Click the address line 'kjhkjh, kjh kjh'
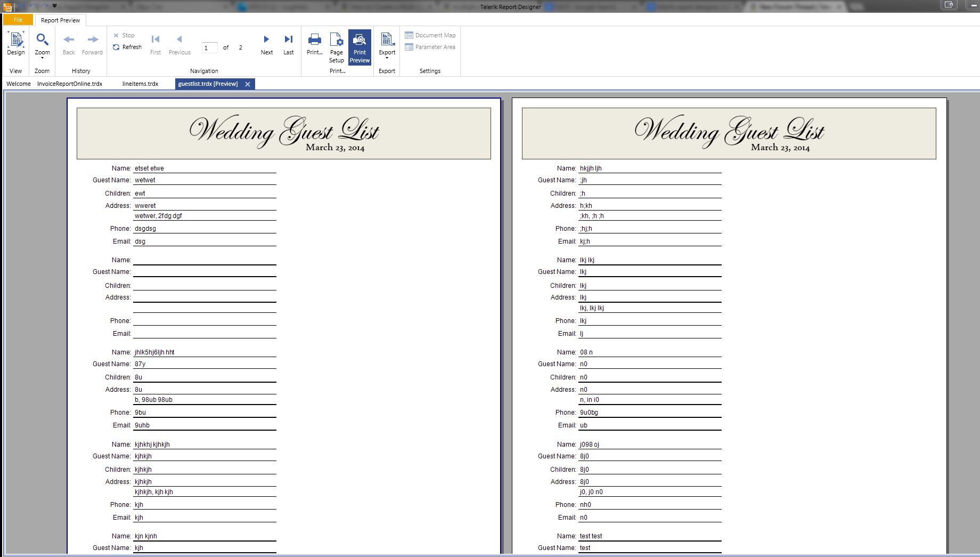The height and width of the screenshot is (557, 980). 154,492
